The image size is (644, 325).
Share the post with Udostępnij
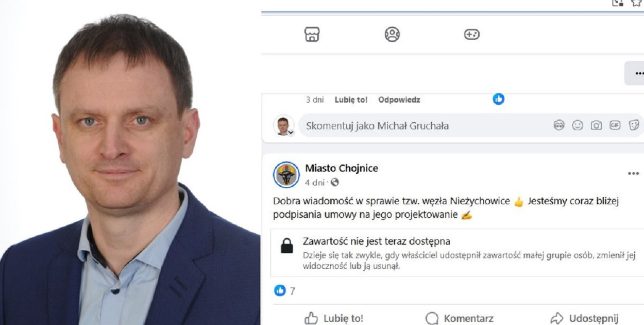[x=584, y=318]
